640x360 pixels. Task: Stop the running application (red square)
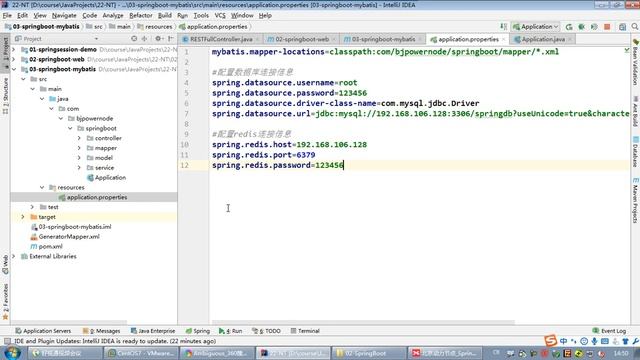click(x=607, y=27)
